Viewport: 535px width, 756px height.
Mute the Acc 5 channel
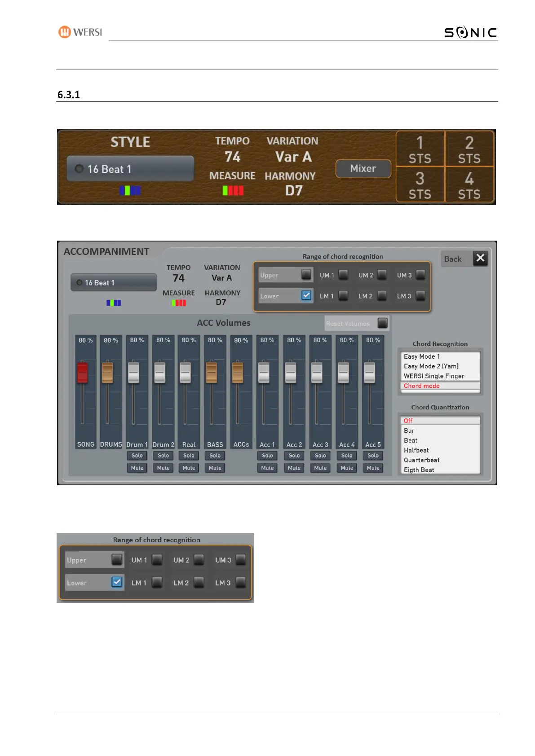pyautogui.click(x=373, y=468)
